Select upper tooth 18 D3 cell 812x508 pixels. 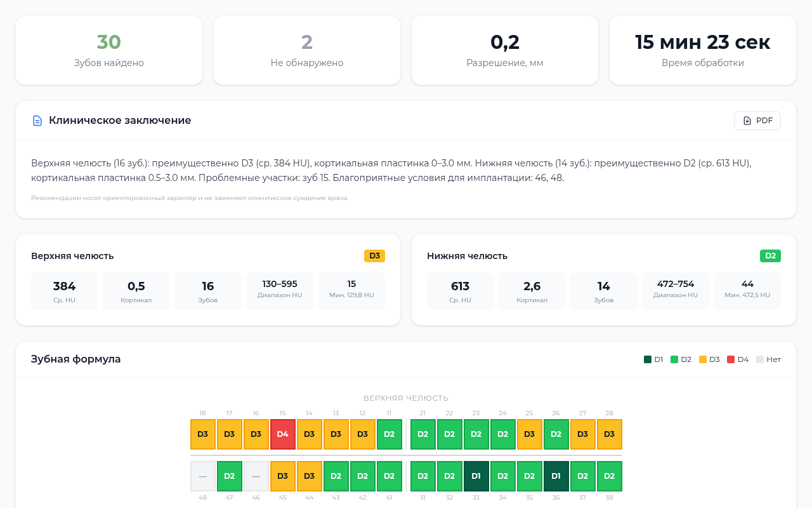[x=203, y=434]
